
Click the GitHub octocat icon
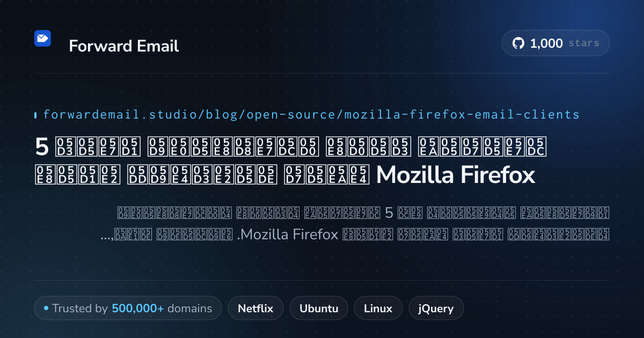[518, 43]
